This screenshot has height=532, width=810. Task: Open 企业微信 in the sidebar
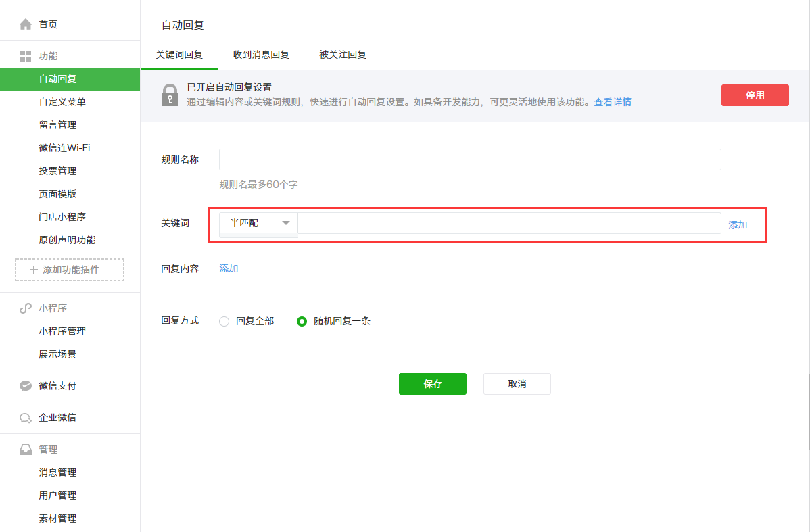57,418
